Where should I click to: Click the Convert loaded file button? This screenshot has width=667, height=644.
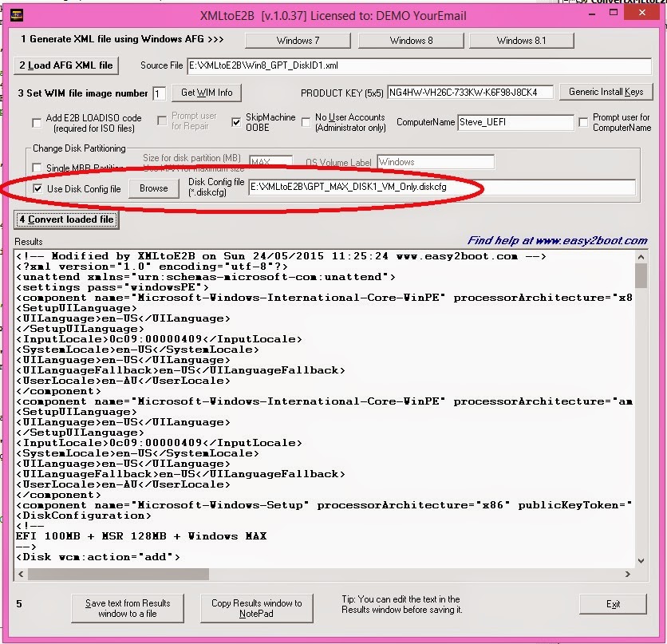[x=66, y=219]
